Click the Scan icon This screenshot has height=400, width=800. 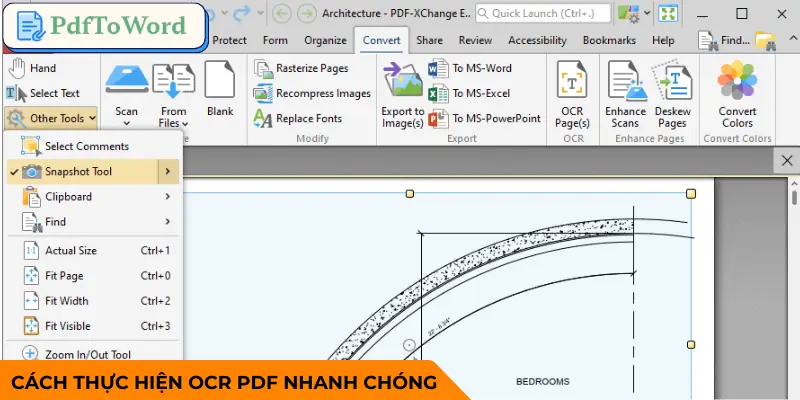coord(127,80)
